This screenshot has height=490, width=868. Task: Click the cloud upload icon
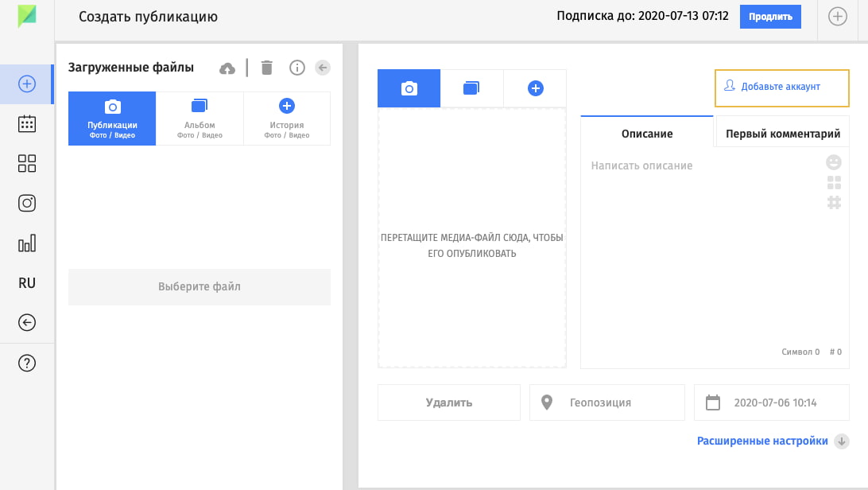(x=227, y=68)
